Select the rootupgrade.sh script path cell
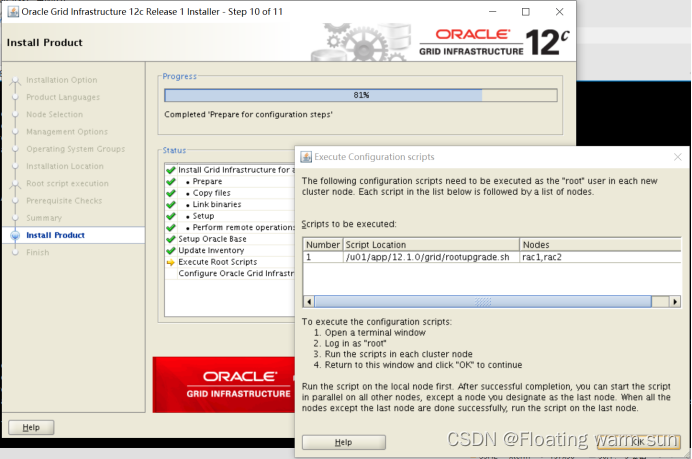Image resolution: width=692 pixels, height=459 pixels. click(x=431, y=257)
